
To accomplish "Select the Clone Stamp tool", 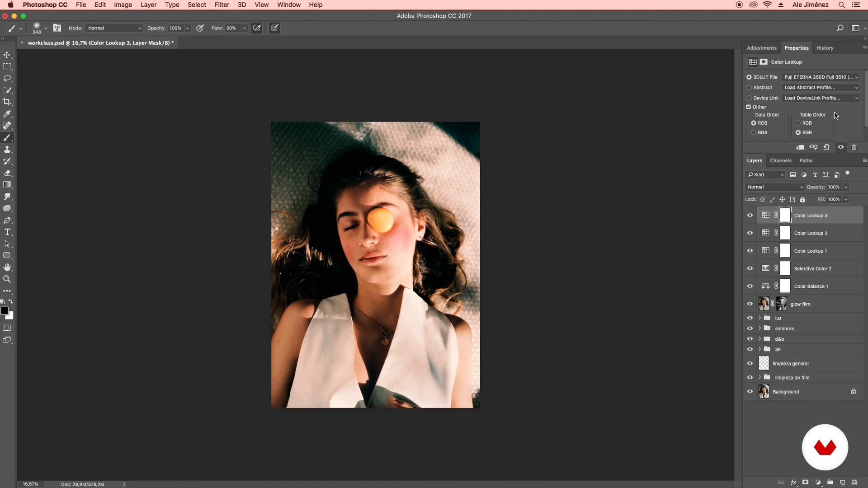I will (7, 149).
